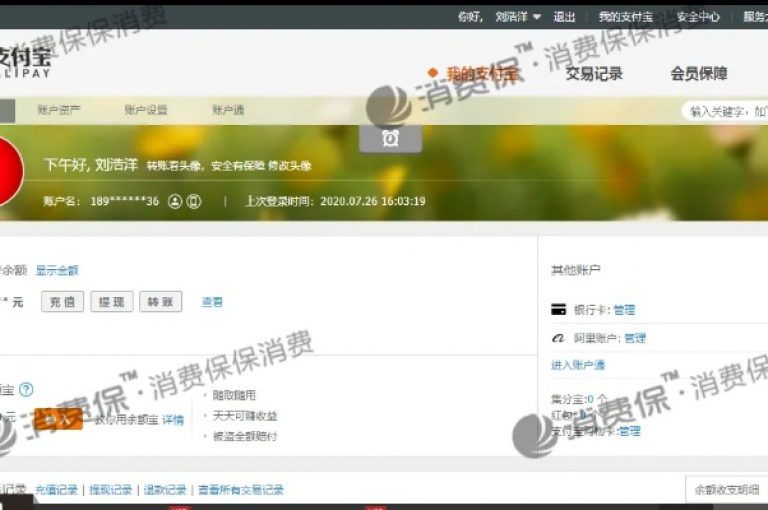Click the 进入账户通 link
This screenshot has width=768, height=510.
click(578, 365)
